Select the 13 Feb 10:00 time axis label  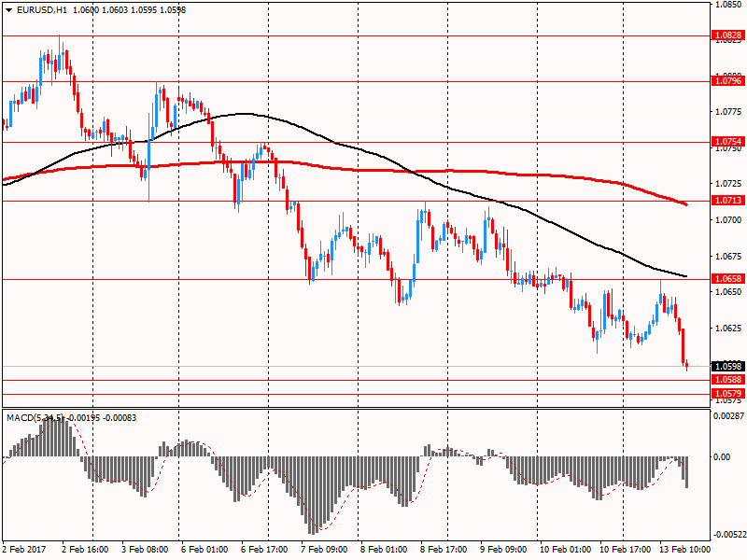pos(684,550)
